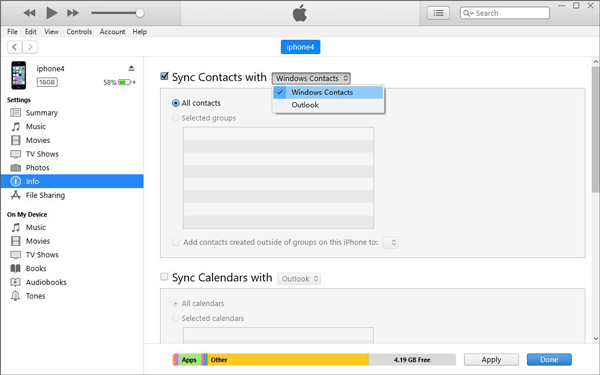Click the Done button
This screenshot has height=375, width=600.
(549, 360)
